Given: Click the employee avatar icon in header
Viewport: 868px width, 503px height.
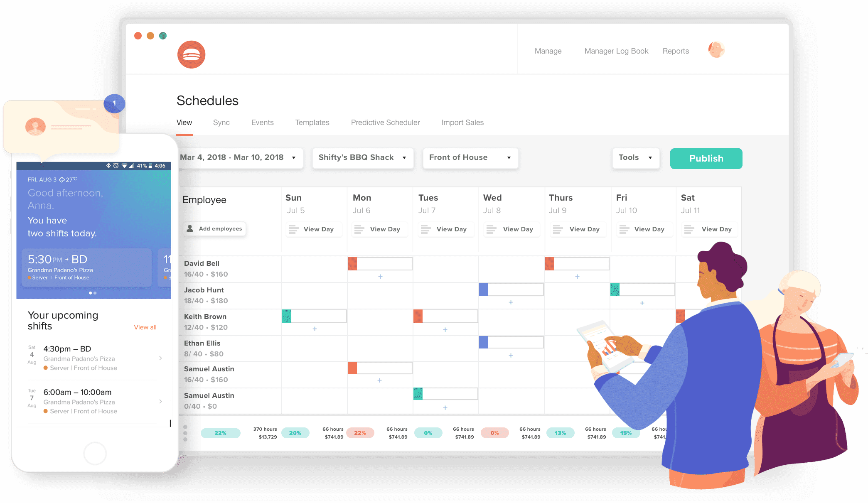Looking at the screenshot, I should tap(716, 50).
